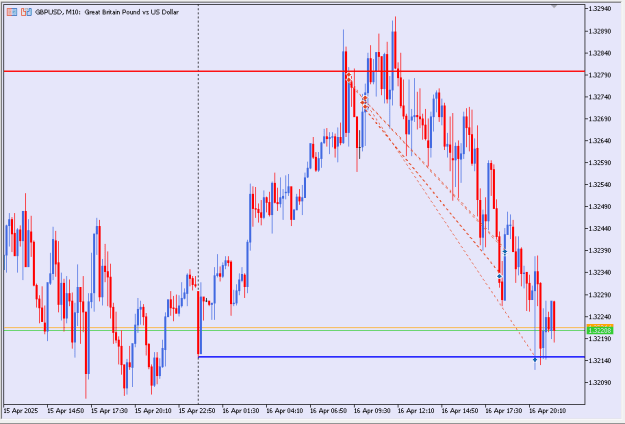Click price scale label 1.32740

pos(599,97)
